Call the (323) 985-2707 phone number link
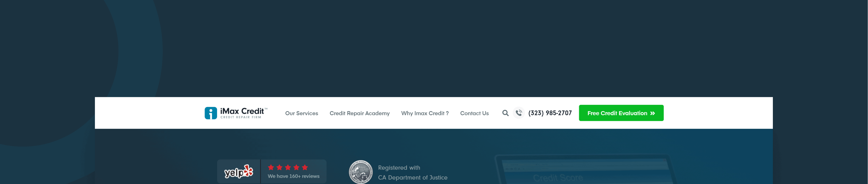 (550, 113)
